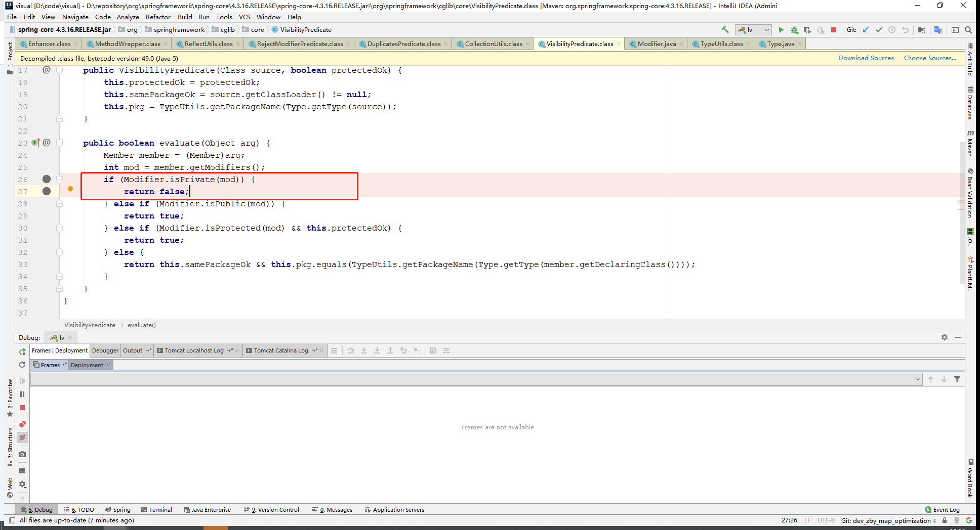Viewport: 980px width, 530px height.
Task: Click the 'core' breadcrumb in navigation bar
Action: coord(258,30)
